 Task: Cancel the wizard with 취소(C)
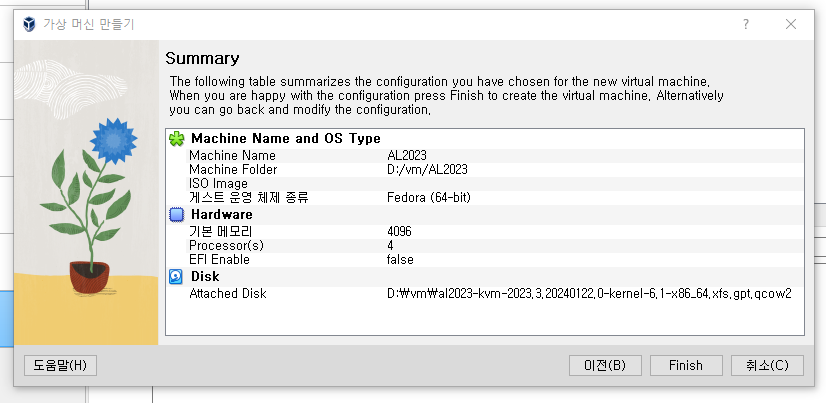click(x=767, y=365)
